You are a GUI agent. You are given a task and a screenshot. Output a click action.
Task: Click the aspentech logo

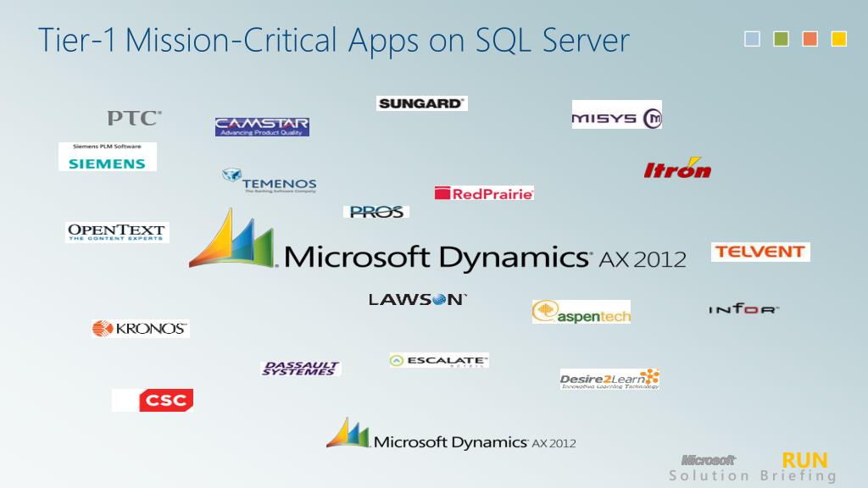[x=581, y=312]
